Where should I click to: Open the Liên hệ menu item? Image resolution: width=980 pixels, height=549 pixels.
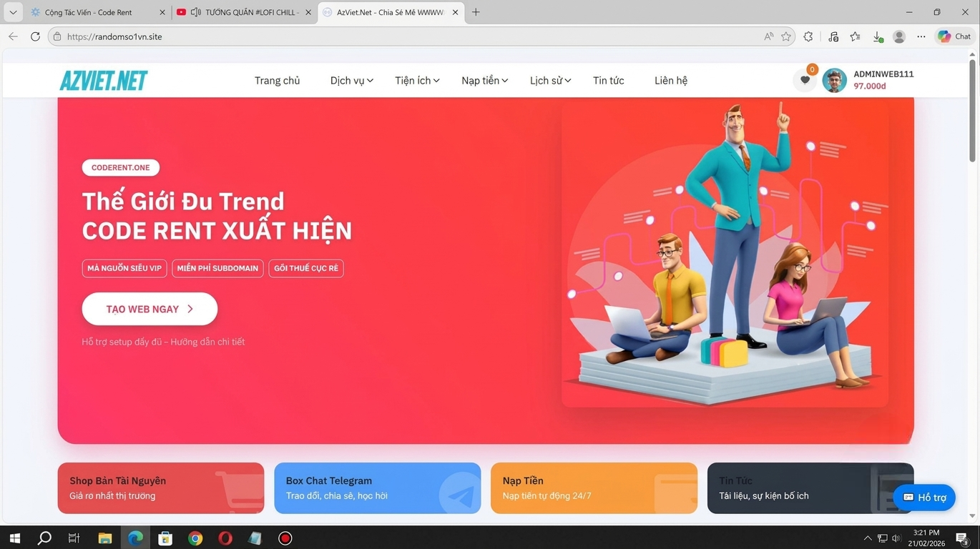(671, 81)
